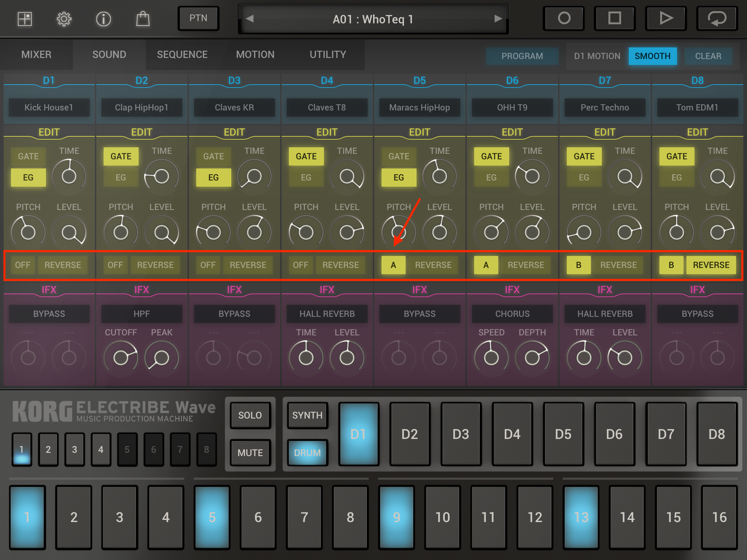Screen dimensions: 747x560
Task: Open the shopping bag store icon
Action: 143,19
